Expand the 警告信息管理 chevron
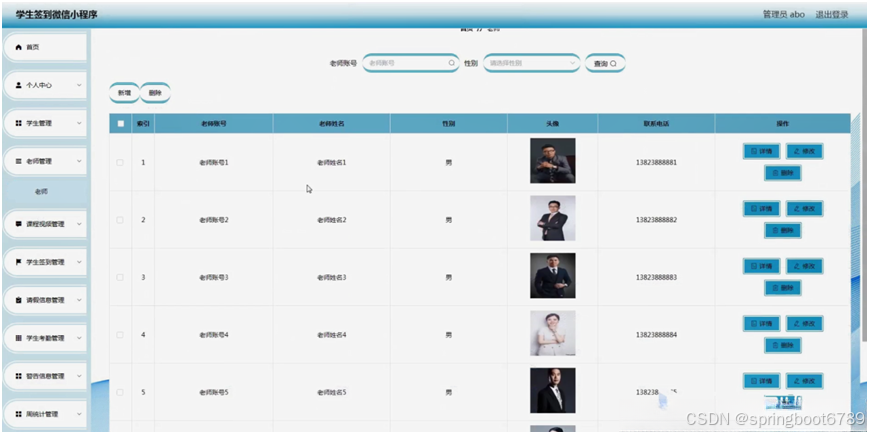Screen dimensions: 869x434 click(79, 376)
